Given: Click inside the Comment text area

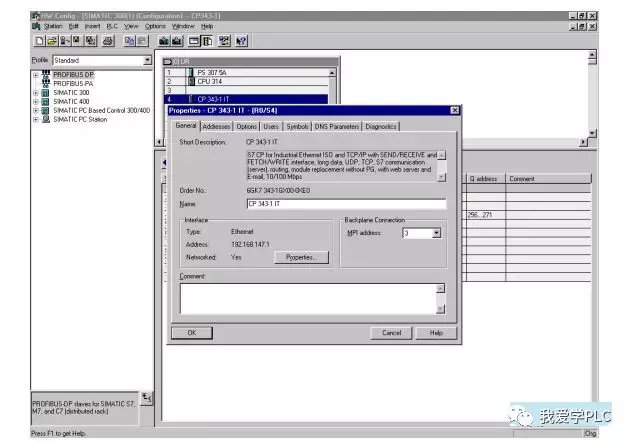Looking at the screenshot, I should 306,298.
